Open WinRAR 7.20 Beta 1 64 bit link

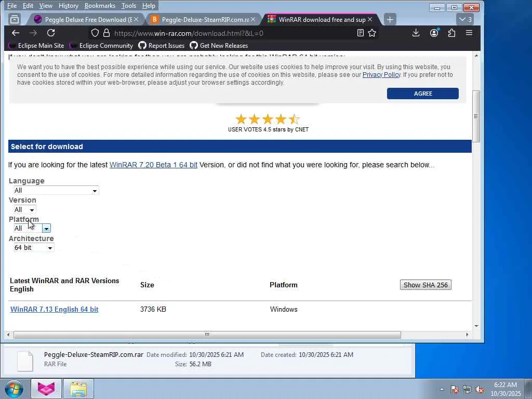153,165
